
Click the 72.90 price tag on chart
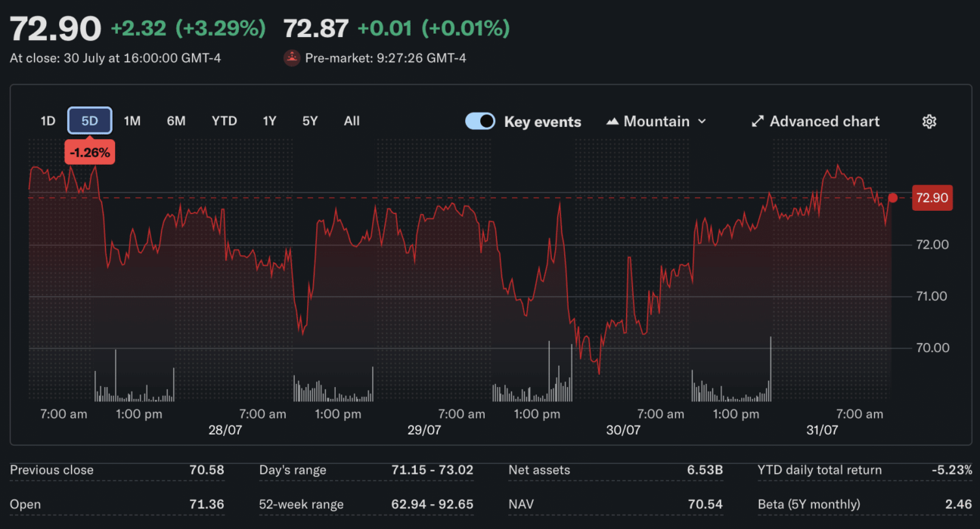[x=932, y=198]
